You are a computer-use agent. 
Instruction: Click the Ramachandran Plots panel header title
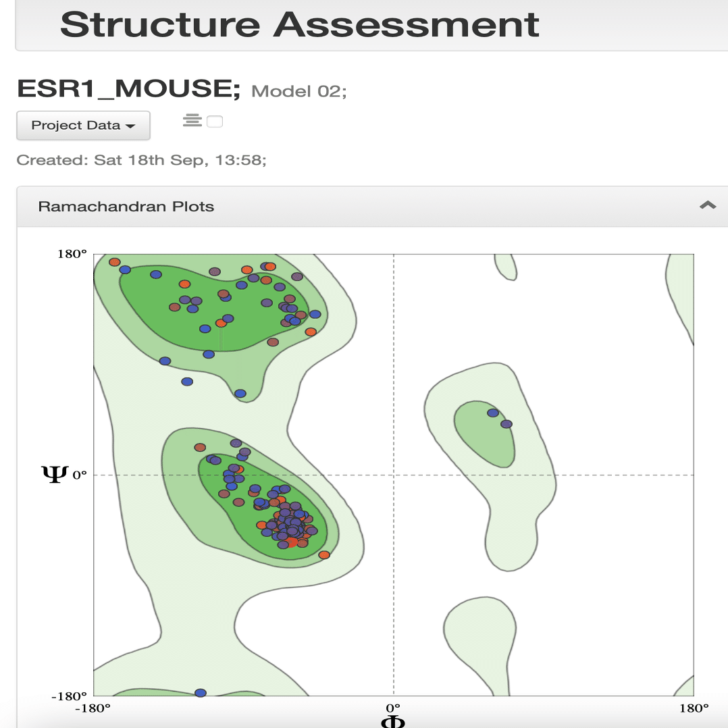pyautogui.click(x=126, y=207)
